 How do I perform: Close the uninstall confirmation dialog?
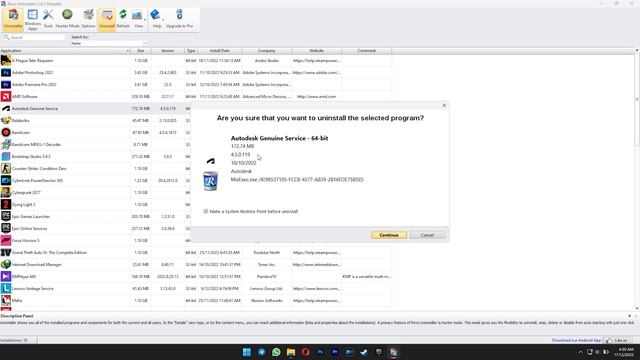click(x=444, y=106)
